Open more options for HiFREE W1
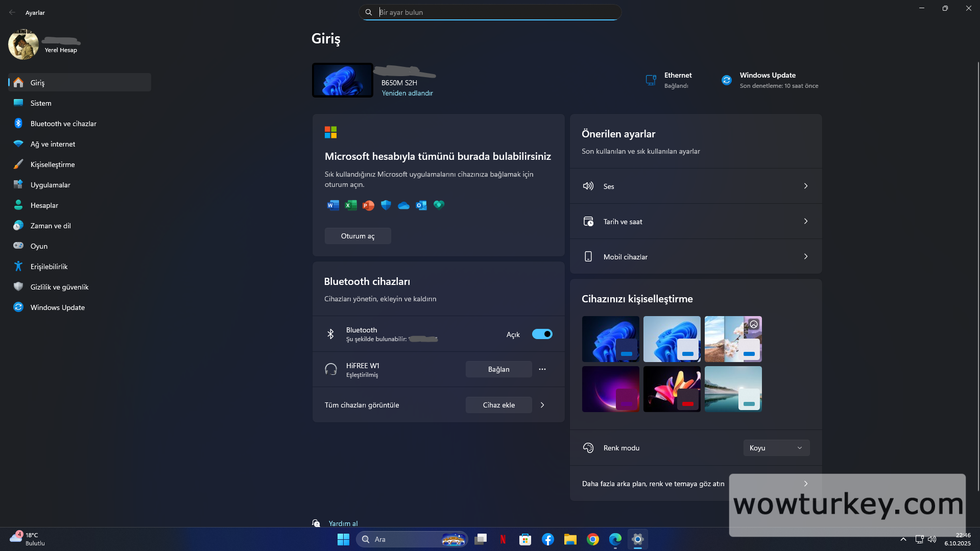The height and width of the screenshot is (551, 980). coord(542,369)
